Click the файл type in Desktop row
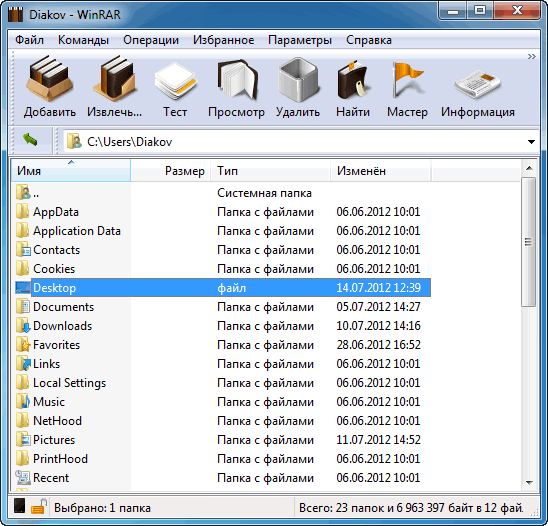Viewport: 548px width, 526px height. pos(231,288)
